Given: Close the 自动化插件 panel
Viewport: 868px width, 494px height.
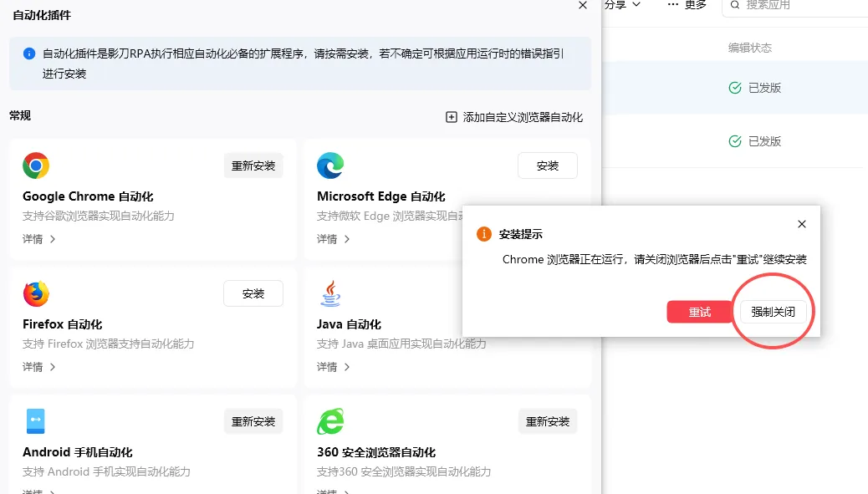Looking at the screenshot, I should pyautogui.click(x=583, y=6).
